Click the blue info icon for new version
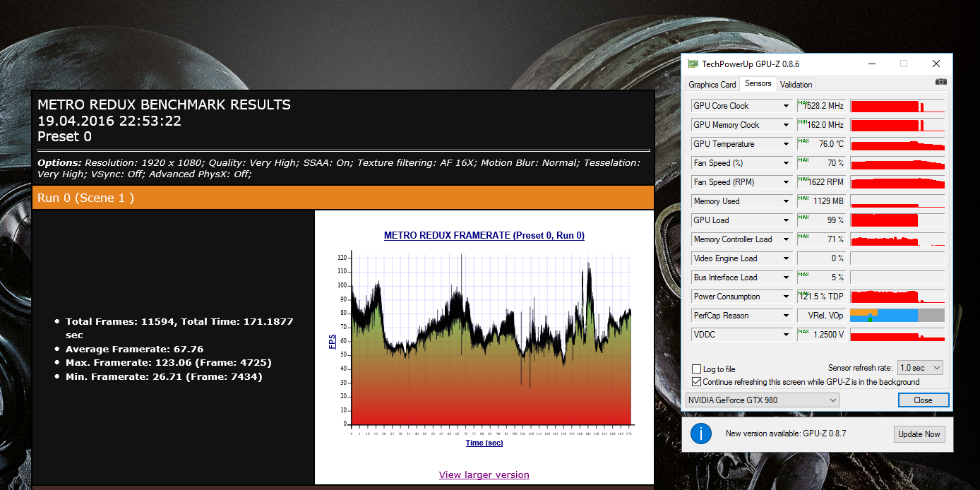 click(x=700, y=434)
